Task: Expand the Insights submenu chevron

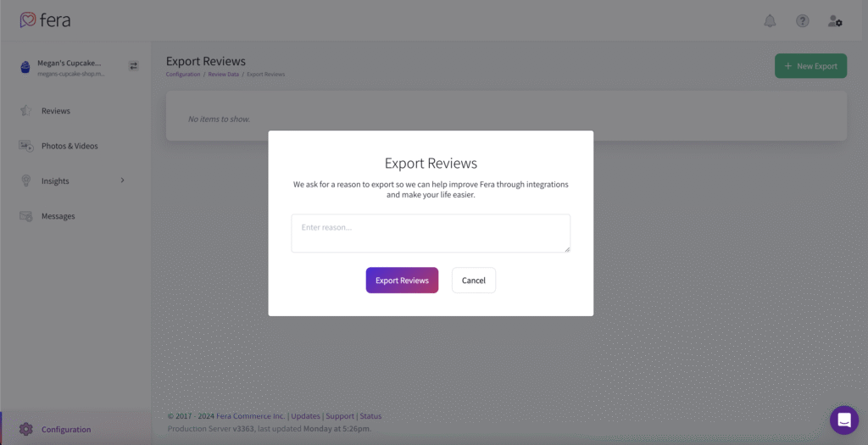Action: [x=122, y=181]
